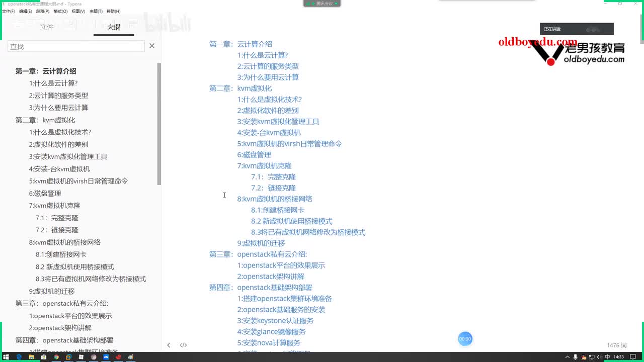Switch to the 文件 sidebar tab
This screenshot has height=362, width=644.
[x=47, y=27]
